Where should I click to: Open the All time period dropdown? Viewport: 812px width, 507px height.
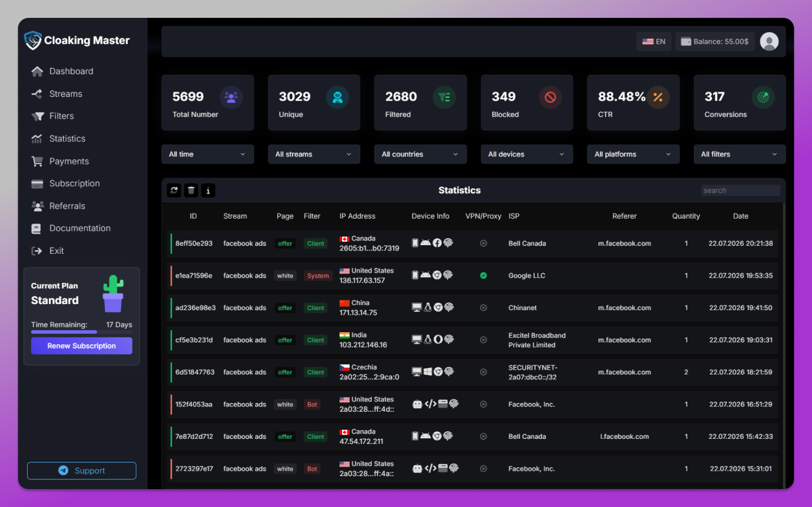[x=207, y=154]
